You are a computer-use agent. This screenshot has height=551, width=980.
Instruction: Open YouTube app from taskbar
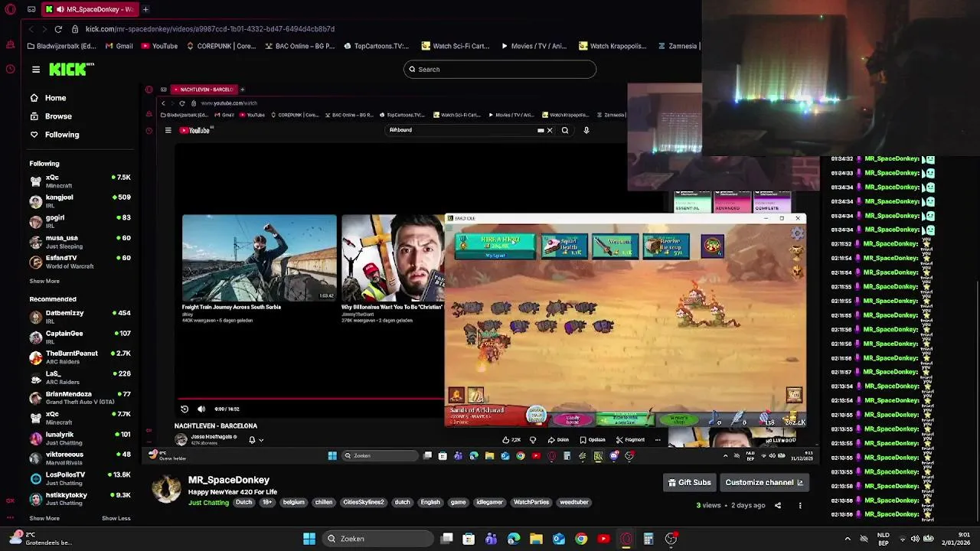pos(603,539)
